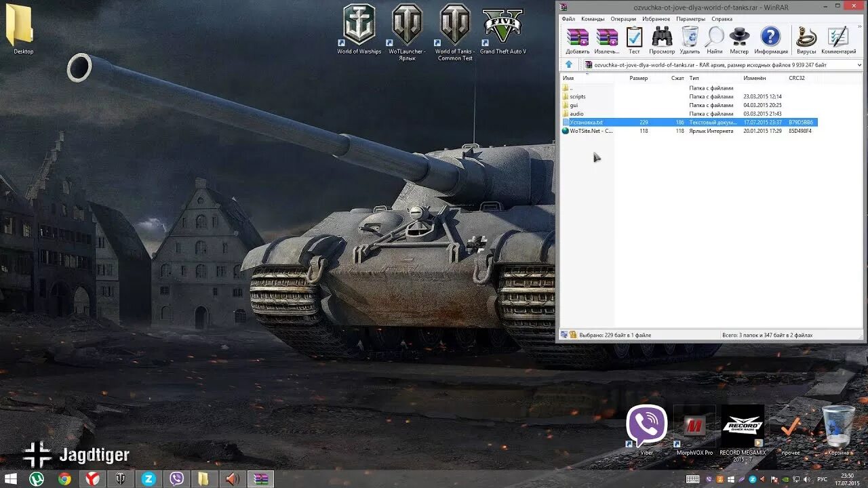Open the File Explorer taskbar icon
Viewport: 868px width, 488px height.
(x=203, y=479)
